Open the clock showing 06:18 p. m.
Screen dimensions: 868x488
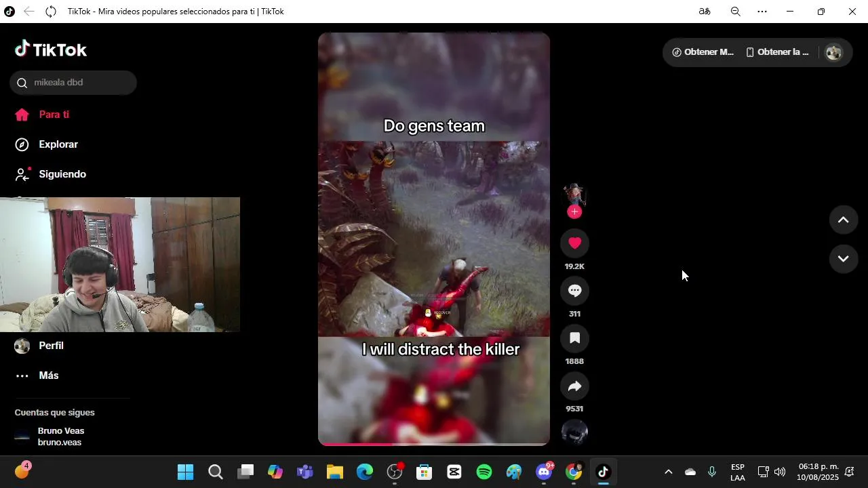(x=818, y=472)
